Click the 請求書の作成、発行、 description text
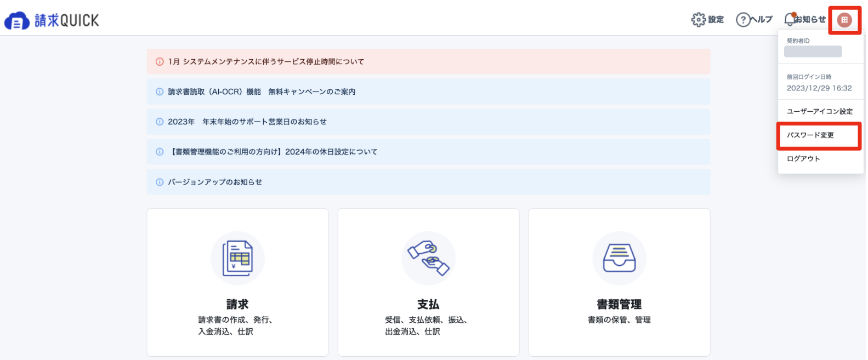Viewport: 868px width, 360px height. coord(235,320)
